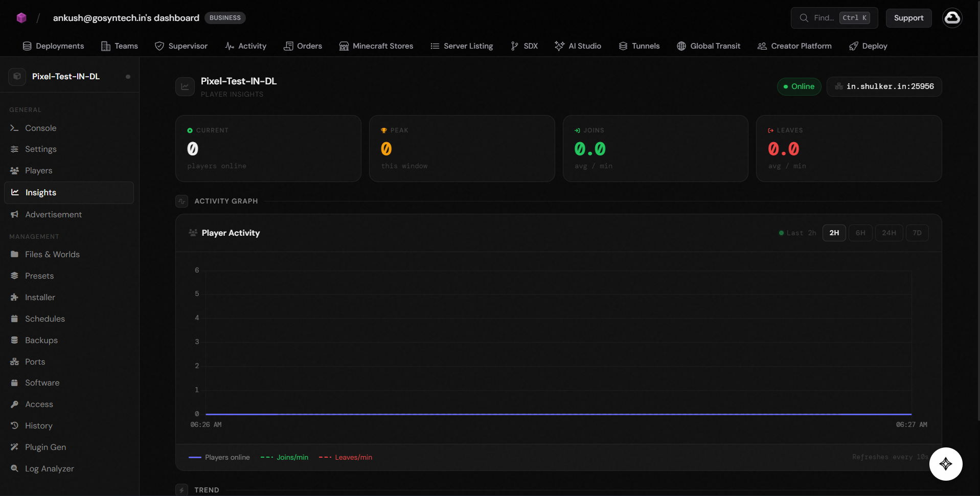Select the 7D time range
The width and height of the screenshot is (980, 496).
click(917, 233)
